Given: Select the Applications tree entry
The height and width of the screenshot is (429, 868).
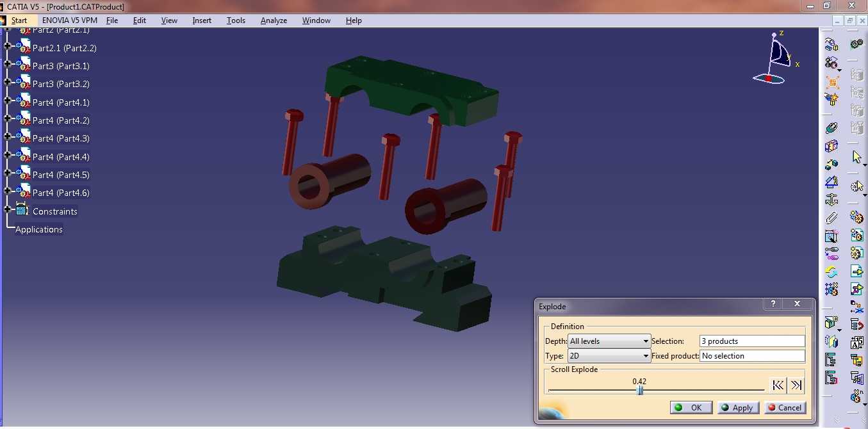Looking at the screenshot, I should (x=39, y=229).
